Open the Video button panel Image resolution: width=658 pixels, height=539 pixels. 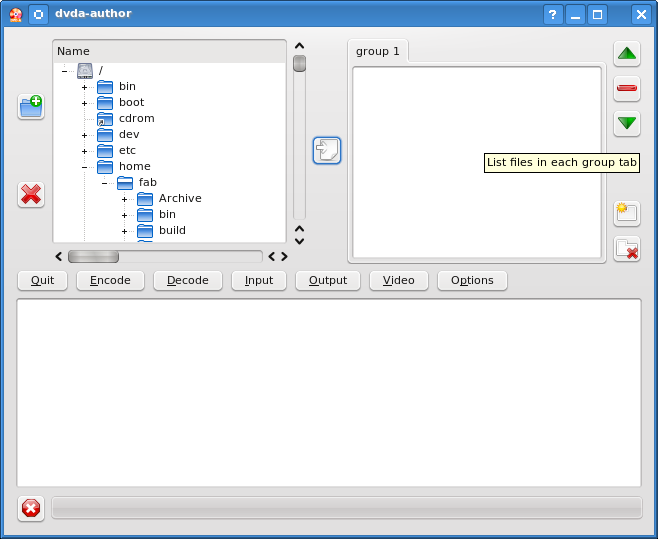tap(398, 280)
